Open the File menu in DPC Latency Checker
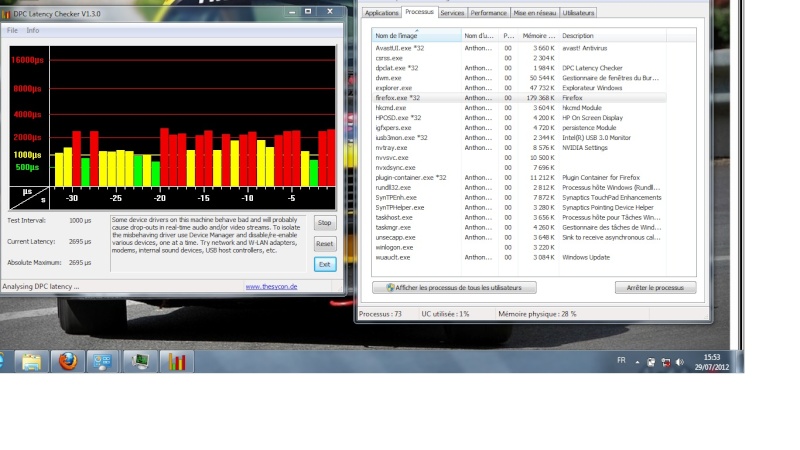This screenshot has height=450, width=800. 12,31
